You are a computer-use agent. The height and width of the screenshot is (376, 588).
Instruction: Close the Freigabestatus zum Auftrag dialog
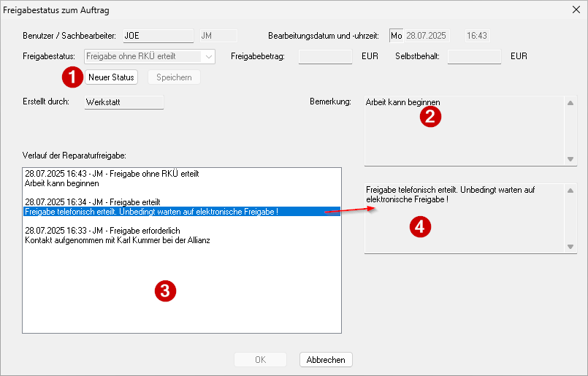[x=576, y=9]
